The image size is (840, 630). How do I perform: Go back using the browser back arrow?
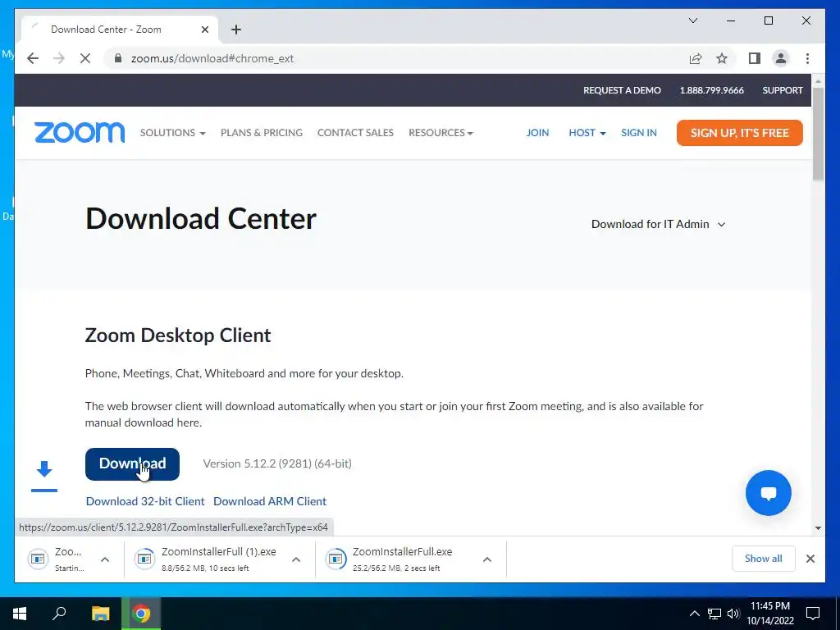point(33,58)
